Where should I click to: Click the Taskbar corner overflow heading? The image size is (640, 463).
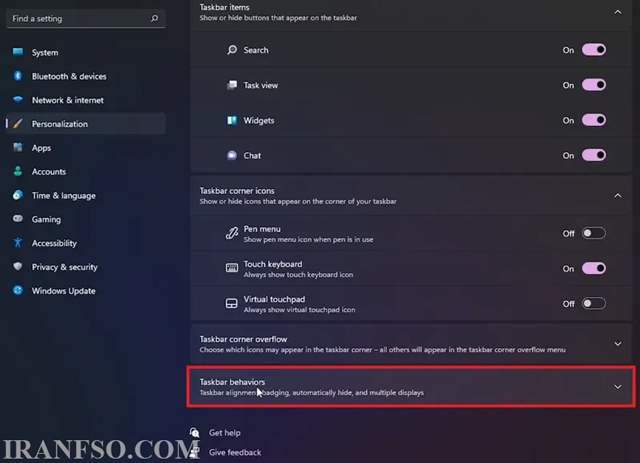[243, 339]
